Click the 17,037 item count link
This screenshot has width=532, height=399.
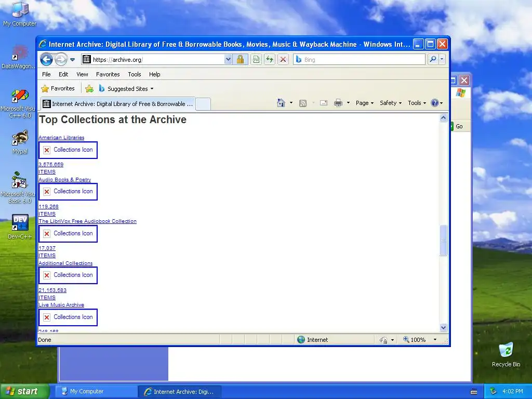click(47, 248)
